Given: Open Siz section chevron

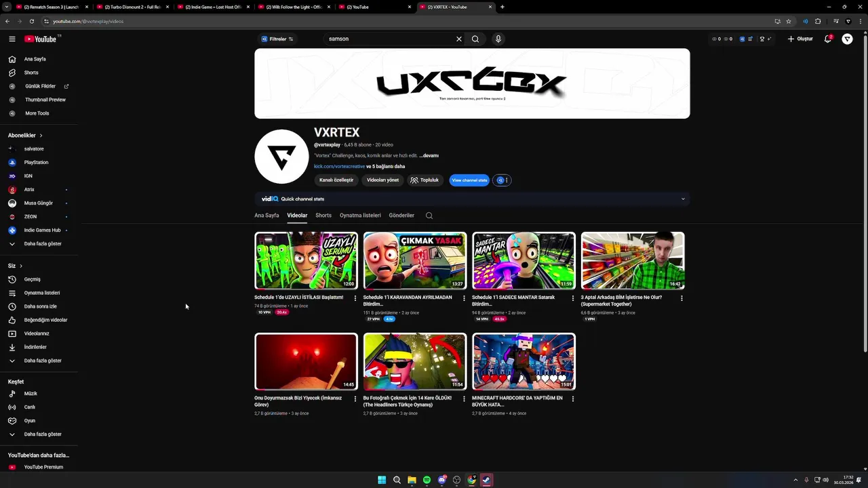Looking at the screenshot, I should 21,266.
